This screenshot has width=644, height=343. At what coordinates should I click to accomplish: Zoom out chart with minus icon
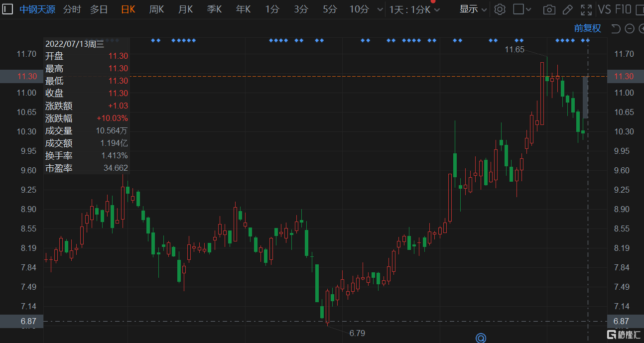(x=629, y=28)
